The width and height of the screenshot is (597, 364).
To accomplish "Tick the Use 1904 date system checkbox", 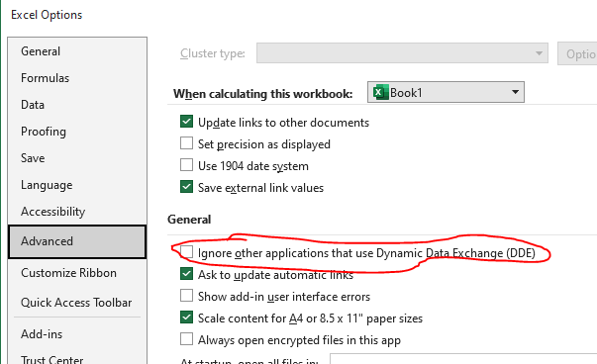I will click(x=186, y=165).
